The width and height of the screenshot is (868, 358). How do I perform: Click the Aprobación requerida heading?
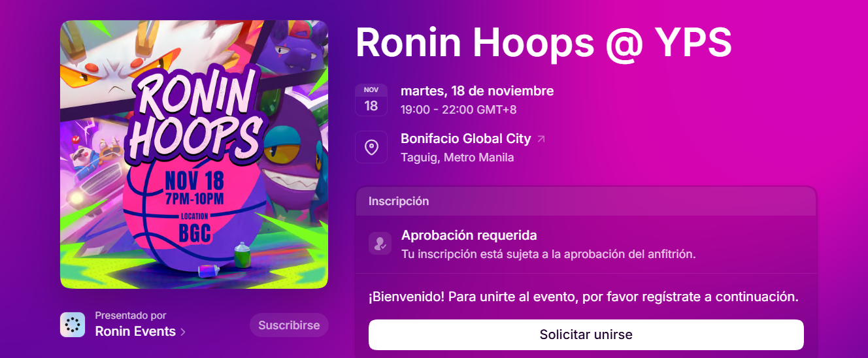point(469,235)
